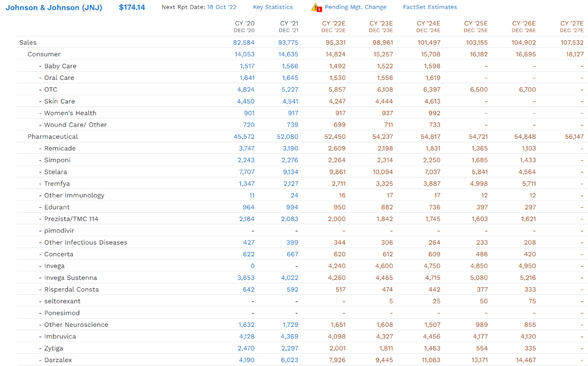Image resolution: width=588 pixels, height=366 pixels.
Task: Click Darzalex CY '21 value 6,023
Action: point(290,360)
